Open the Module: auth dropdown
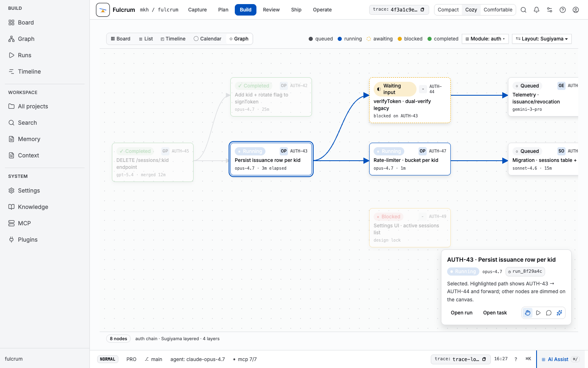The width and height of the screenshot is (588, 368). click(485, 39)
